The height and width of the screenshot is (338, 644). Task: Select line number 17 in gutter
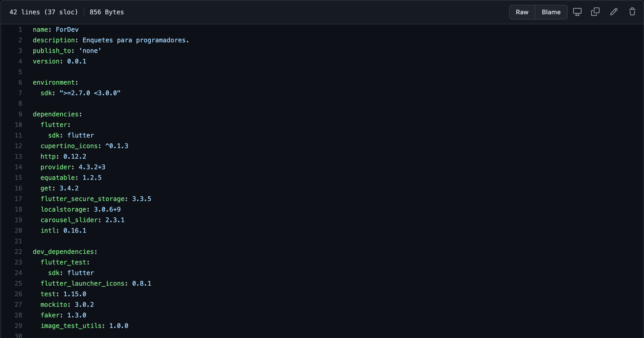18,199
